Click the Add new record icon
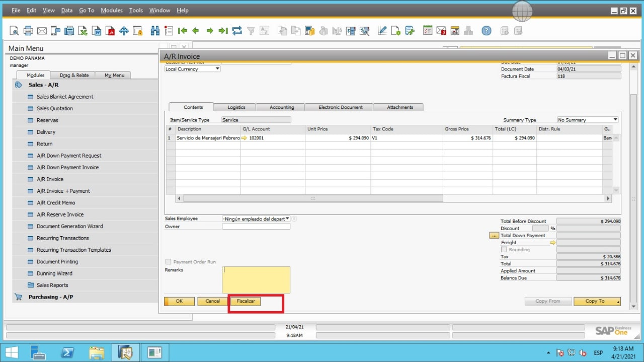 [x=168, y=31]
